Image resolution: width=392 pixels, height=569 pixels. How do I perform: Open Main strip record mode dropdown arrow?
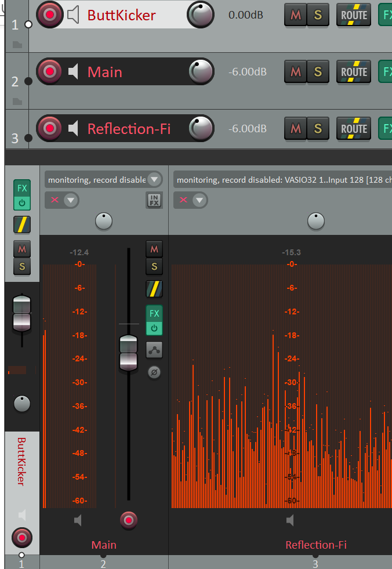71,200
